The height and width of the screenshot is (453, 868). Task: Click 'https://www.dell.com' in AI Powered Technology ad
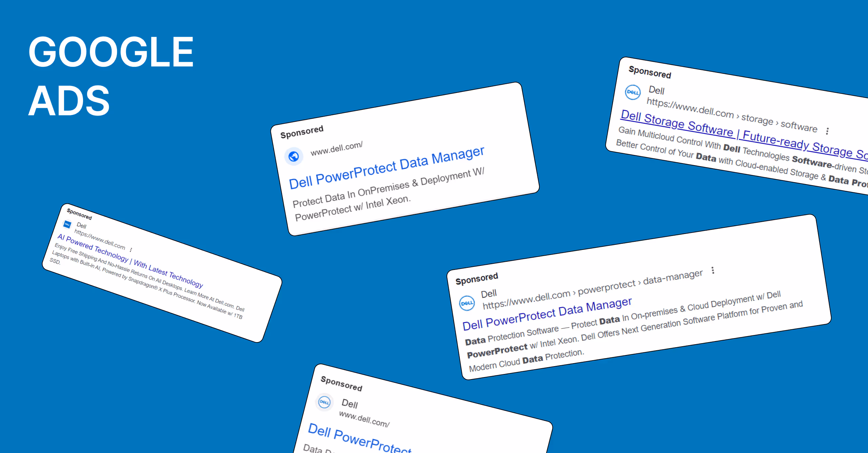click(100, 239)
